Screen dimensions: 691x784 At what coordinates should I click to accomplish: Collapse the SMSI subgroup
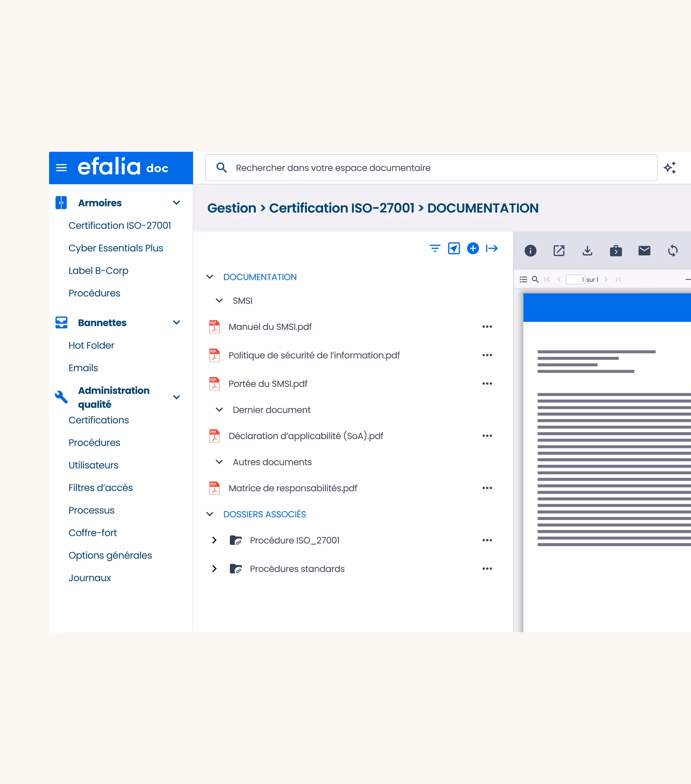[220, 301]
